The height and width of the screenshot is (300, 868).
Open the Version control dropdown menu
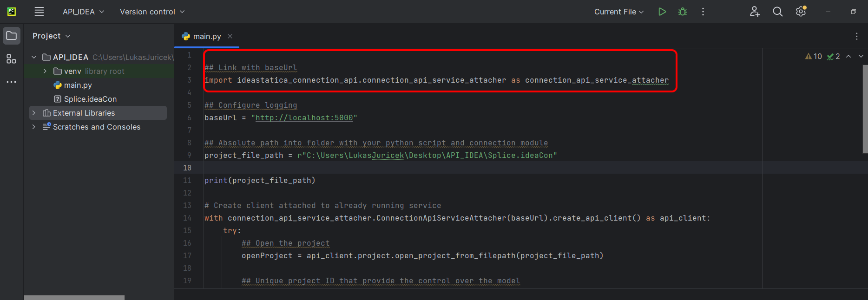tap(152, 12)
